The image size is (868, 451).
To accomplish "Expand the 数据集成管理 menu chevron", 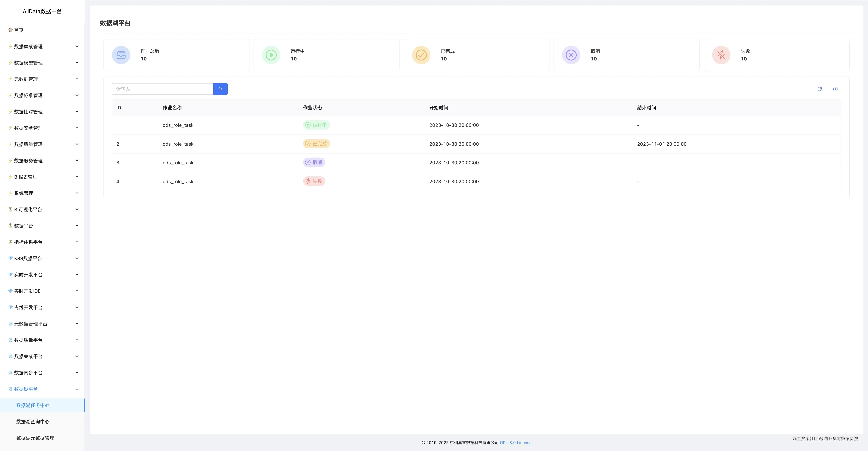I will (x=77, y=46).
